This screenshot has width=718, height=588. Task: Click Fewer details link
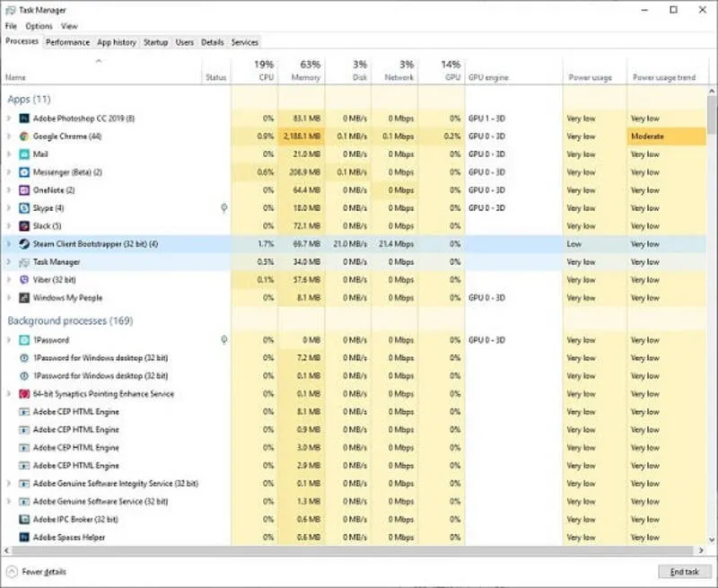point(44,572)
